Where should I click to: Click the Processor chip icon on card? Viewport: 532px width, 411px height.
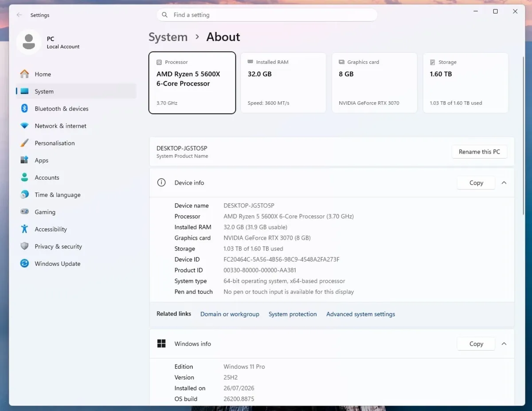coord(159,62)
